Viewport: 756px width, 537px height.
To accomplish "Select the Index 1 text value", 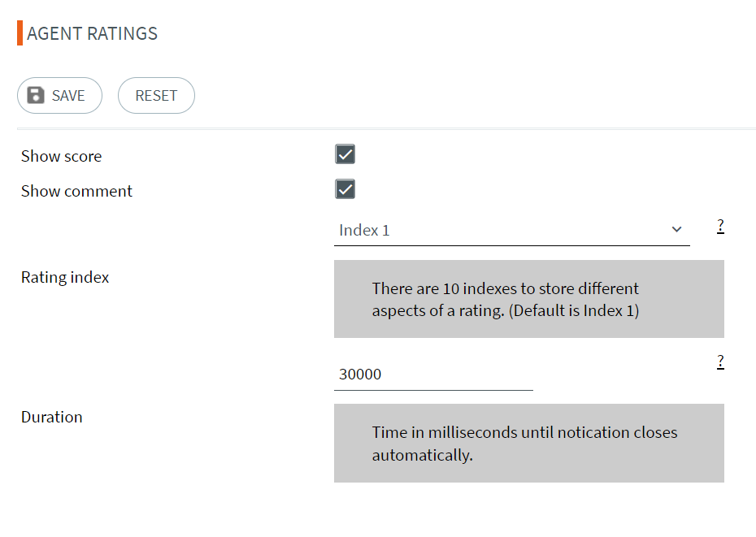I will click(364, 231).
